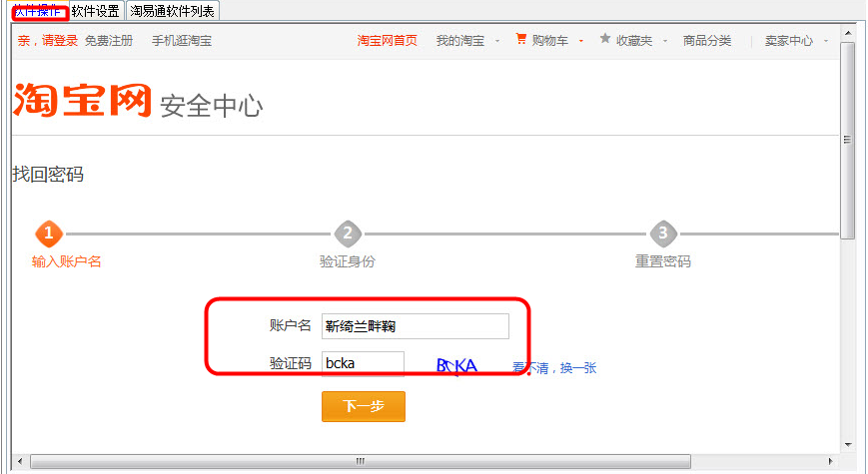Click the 安全中心 heading text
Viewport: 868px width, 474px height.
pyautogui.click(x=212, y=106)
